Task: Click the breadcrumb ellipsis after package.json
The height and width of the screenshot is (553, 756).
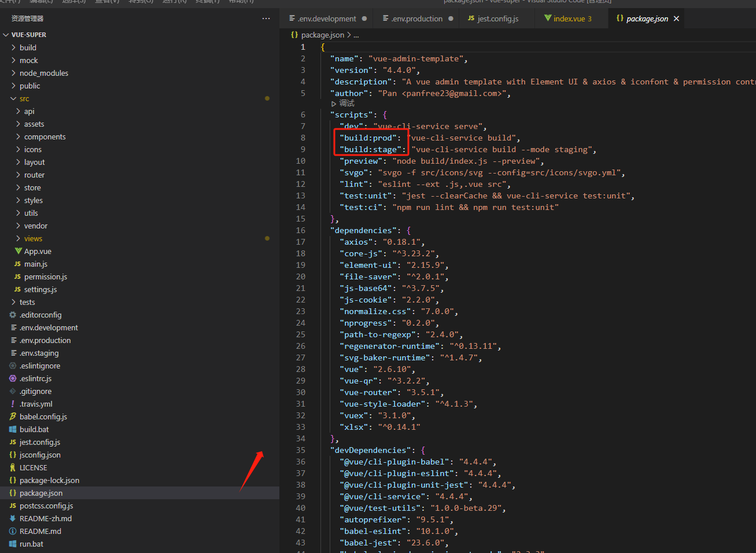Action: pos(356,35)
